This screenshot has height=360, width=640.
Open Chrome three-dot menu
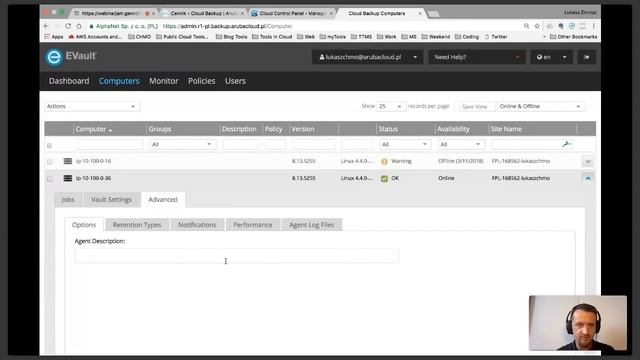click(593, 26)
